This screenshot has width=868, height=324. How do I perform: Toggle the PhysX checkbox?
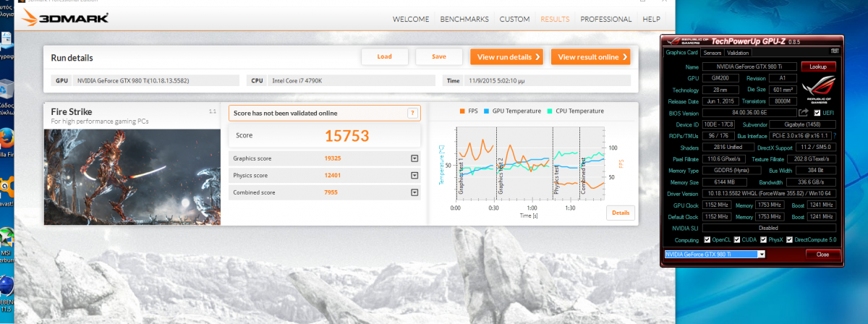(764, 239)
